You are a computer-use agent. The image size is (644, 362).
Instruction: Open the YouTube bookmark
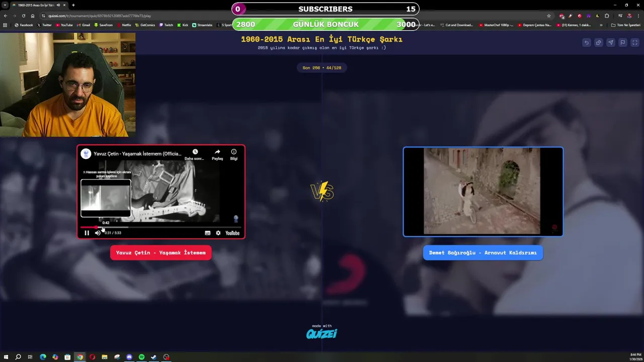click(x=64, y=25)
